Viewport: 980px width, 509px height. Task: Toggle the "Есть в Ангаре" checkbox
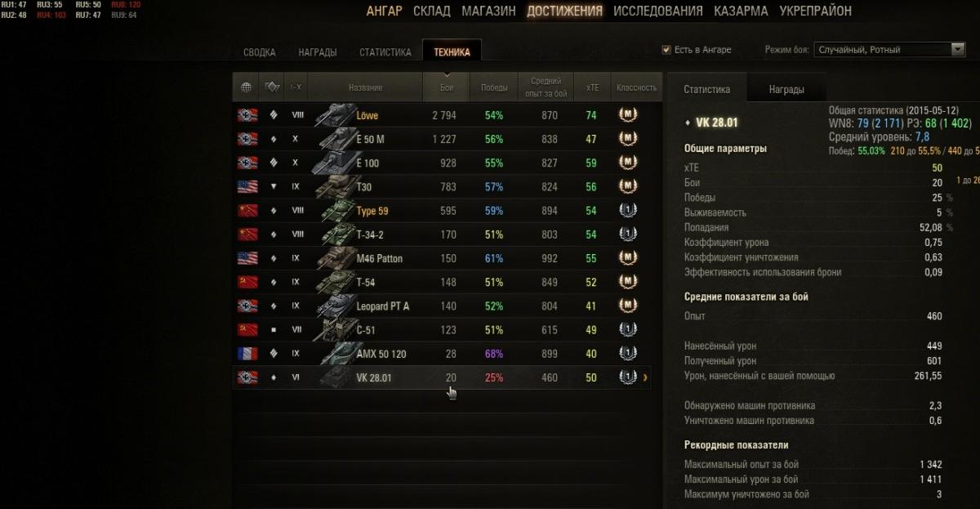[666, 50]
